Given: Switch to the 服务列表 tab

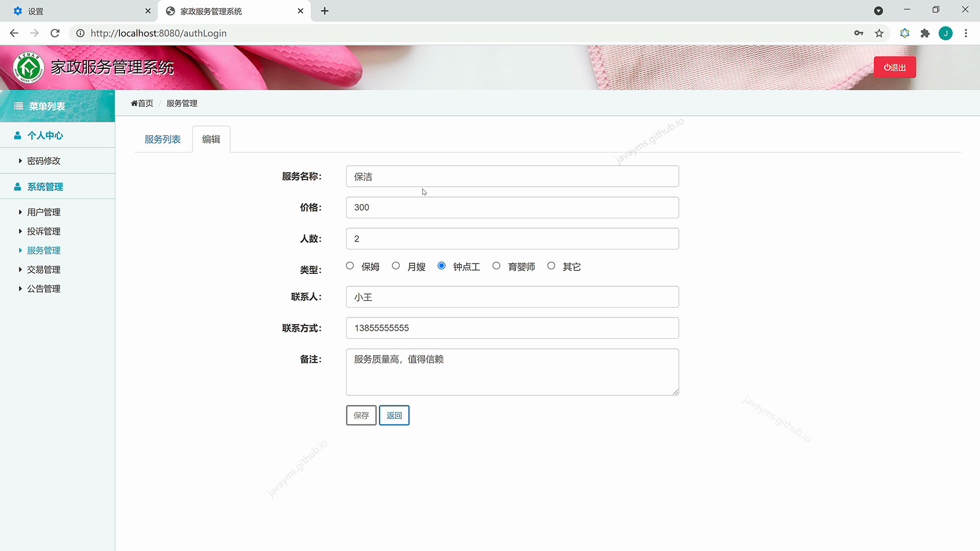Looking at the screenshot, I should coord(162,139).
